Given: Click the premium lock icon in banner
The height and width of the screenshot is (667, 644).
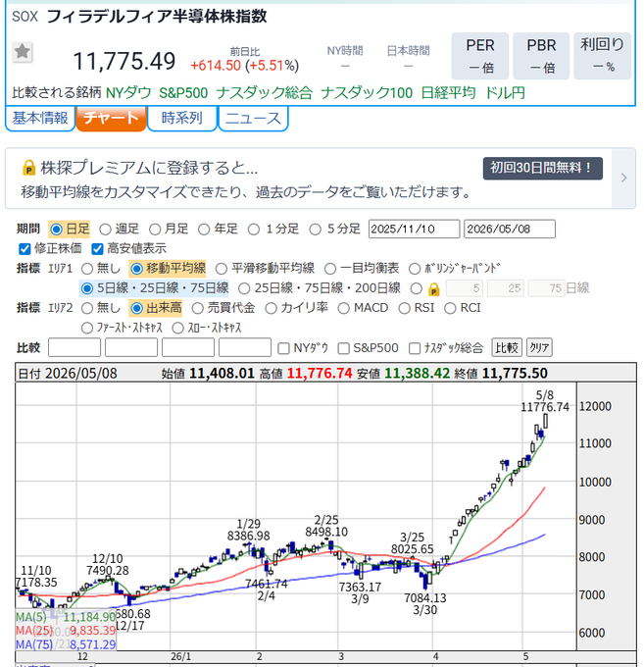Looking at the screenshot, I should pos(28,168).
